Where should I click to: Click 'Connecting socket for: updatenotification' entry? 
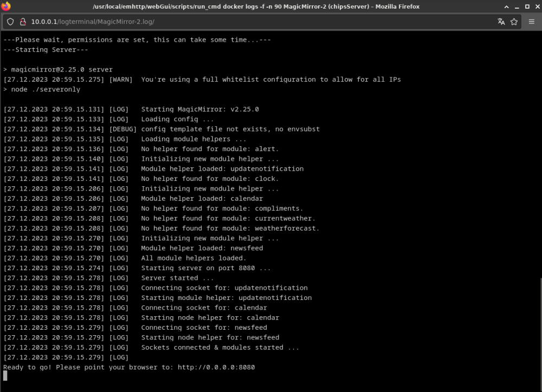pyautogui.click(x=224, y=288)
